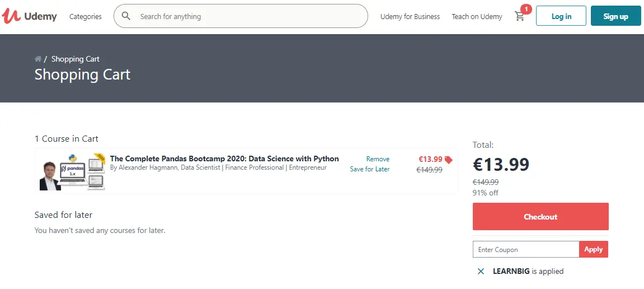This screenshot has height=289, width=644.
Task: Remove the Pandas Bootcamp course from cart
Action: [x=378, y=159]
